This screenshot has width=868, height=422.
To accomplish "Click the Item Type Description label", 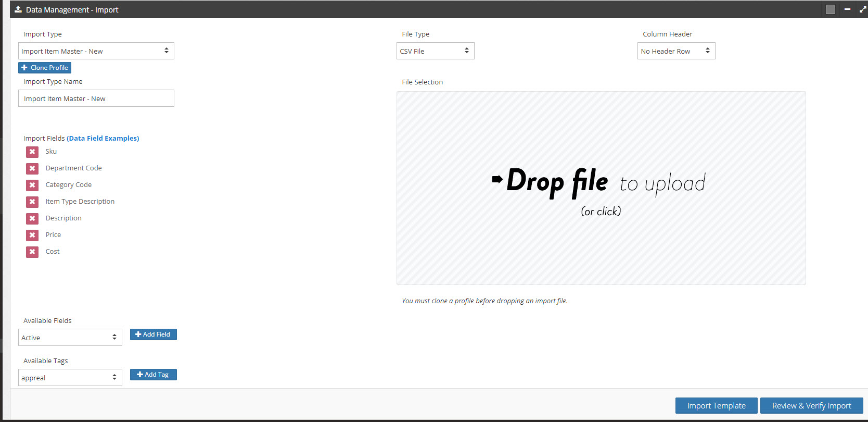I will point(80,202).
